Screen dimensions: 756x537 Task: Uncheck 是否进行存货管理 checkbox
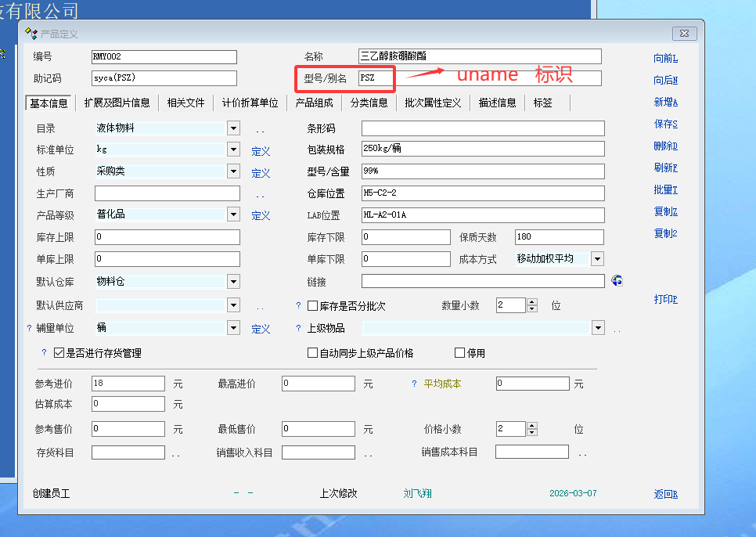click(59, 353)
